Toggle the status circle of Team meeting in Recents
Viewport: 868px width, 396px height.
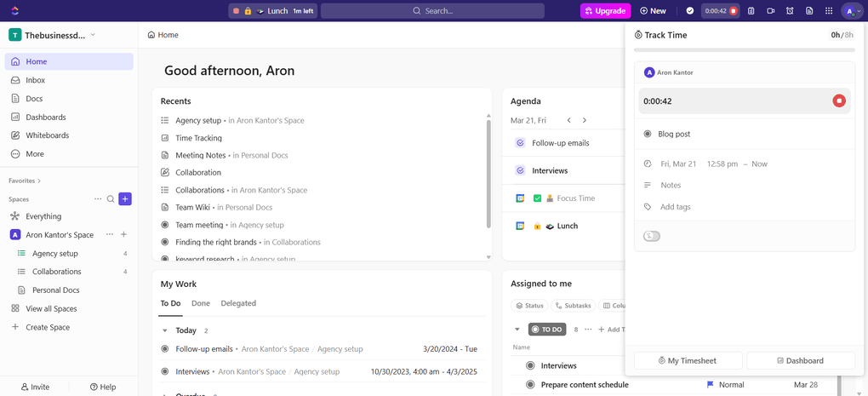coord(164,225)
